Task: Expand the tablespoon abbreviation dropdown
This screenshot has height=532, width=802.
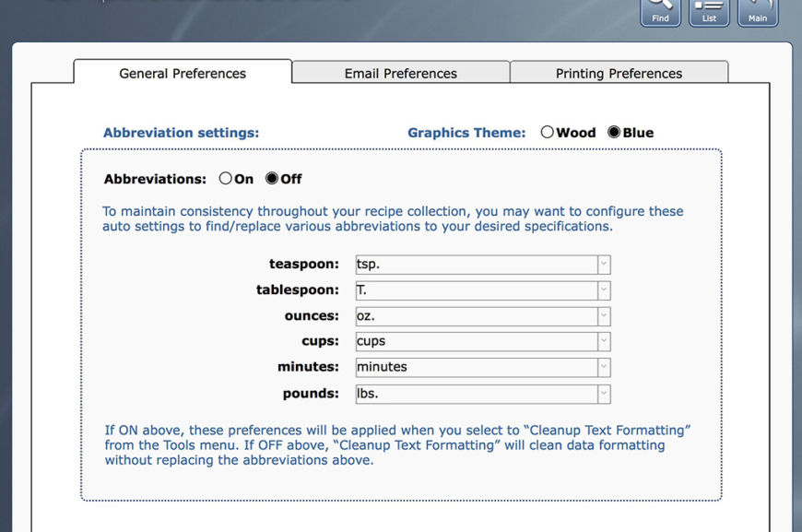Action: pos(604,290)
